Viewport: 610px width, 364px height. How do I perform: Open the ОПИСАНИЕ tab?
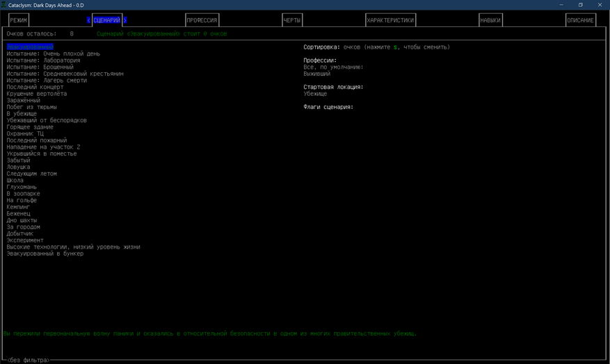point(580,20)
